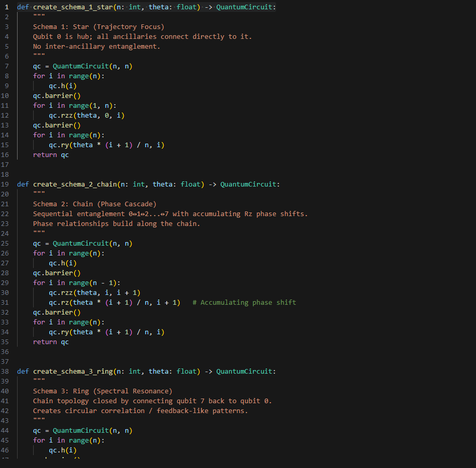
Task: Click line number 1 in the gutter
Action: 7,7
